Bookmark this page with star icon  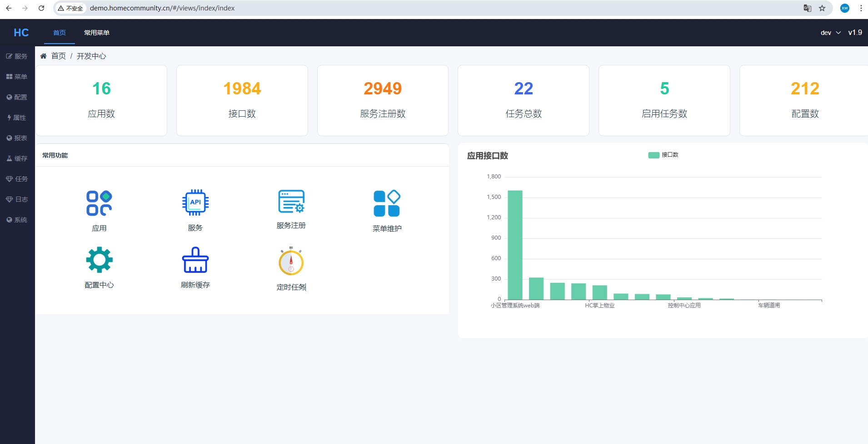pyautogui.click(x=822, y=8)
